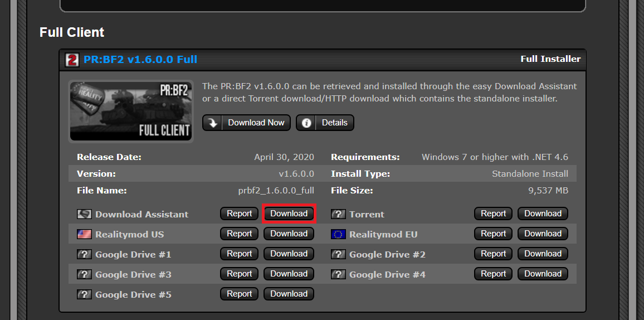Download via the Download Assistant mirror
The width and height of the screenshot is (644, 320).
pos(289,214)
